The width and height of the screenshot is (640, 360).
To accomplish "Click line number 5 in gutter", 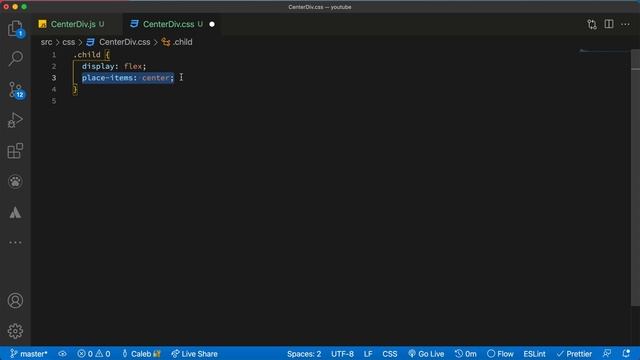I will click(x=53, y=101).
